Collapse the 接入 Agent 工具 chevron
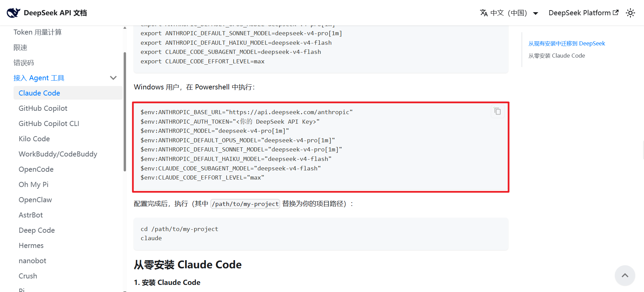The height and width of the screenshot is (292, 644). coord(113,78)
